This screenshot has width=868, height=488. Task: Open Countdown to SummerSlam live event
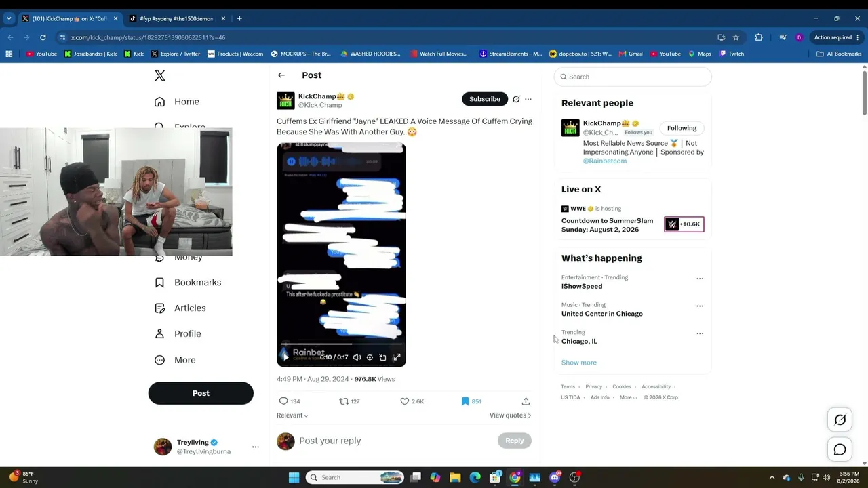point(607,225)
